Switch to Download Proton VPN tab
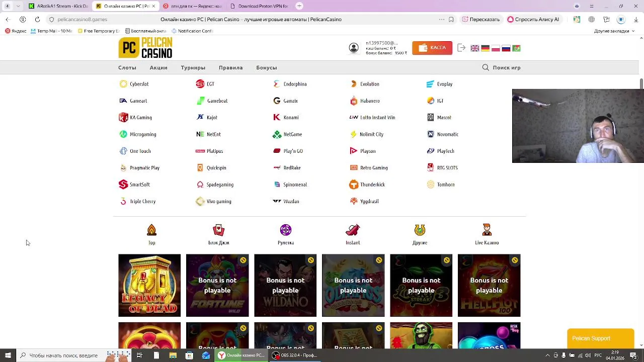The width and height of the screenshot is (644, 362). [x=259, y=6]
